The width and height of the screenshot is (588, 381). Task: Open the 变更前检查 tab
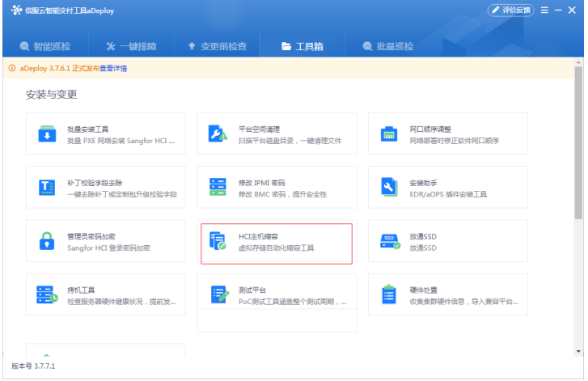(x=217, y=46)
